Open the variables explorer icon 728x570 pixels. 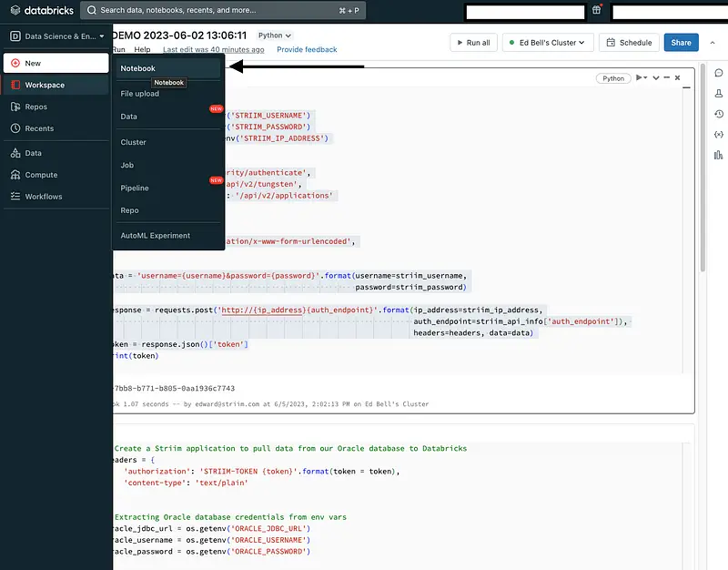click(719, 134)
